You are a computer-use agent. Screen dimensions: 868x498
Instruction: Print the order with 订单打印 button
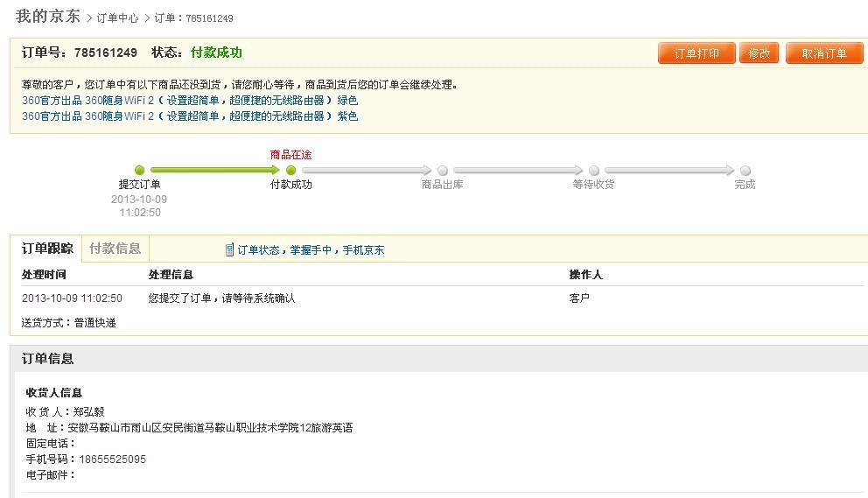pyautogui.click(x=696, y=53)
